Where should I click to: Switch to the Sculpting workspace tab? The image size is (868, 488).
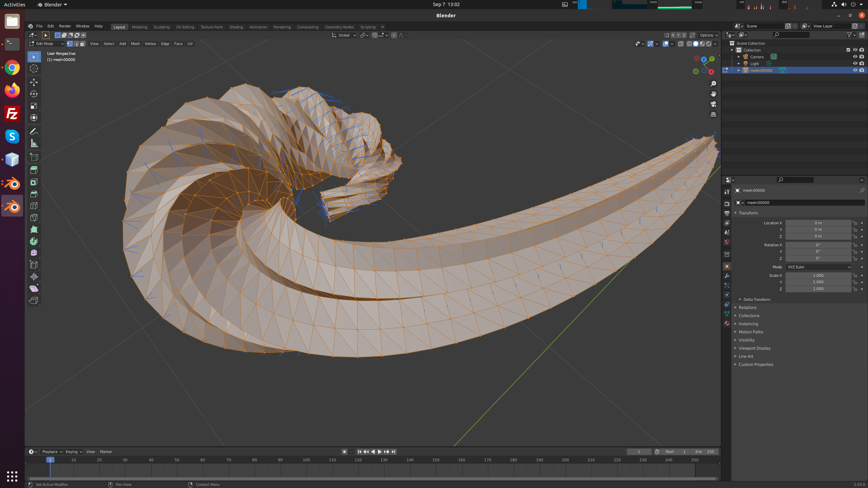pos(161,27)
